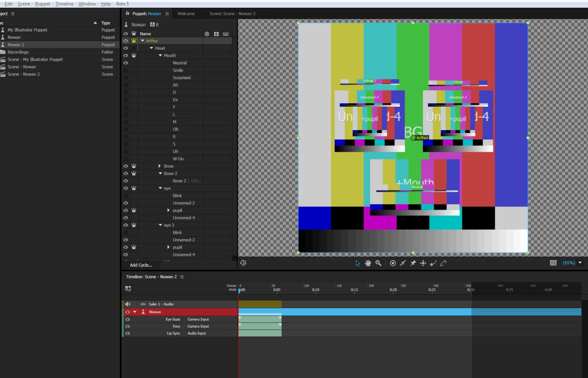The image size is (588, 378).
Task: Select the Stick tool icon
Action: coord(443,263)
